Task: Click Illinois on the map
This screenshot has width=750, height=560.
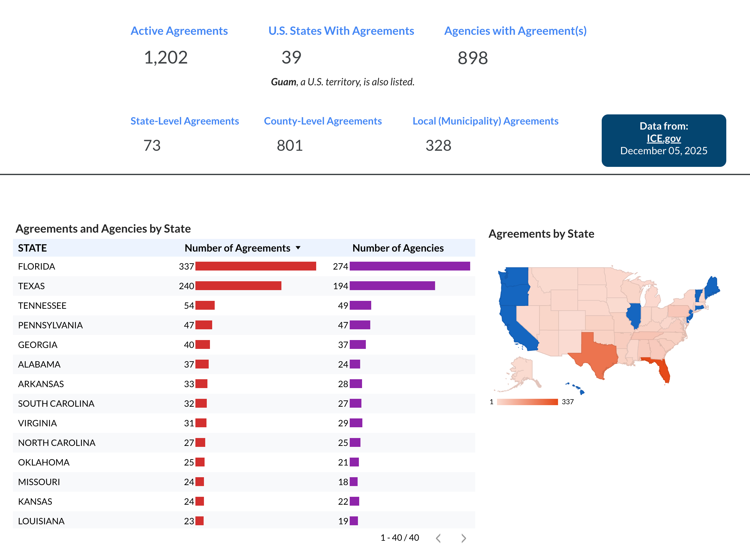Action: pos(634,314)
